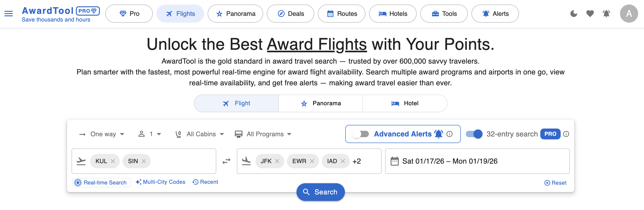The image size is (644, 210).
Task: Show the +2 more destinations
Action: tap(357, 161)
